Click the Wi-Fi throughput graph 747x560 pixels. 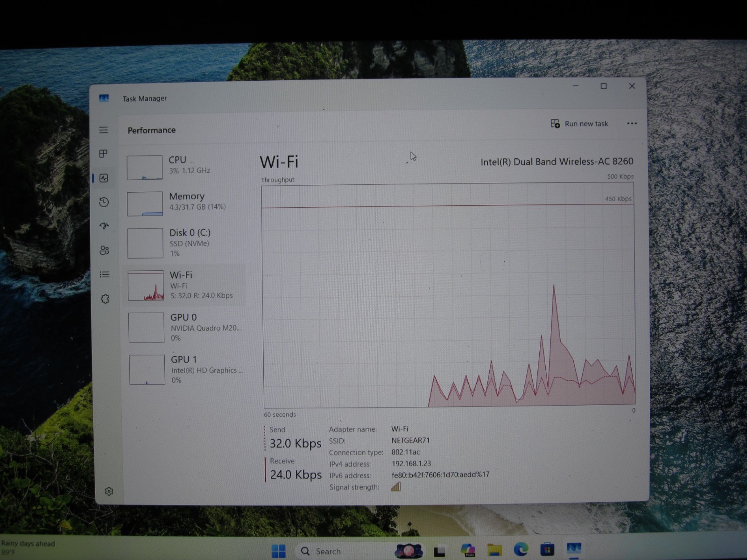pos(449,296)
